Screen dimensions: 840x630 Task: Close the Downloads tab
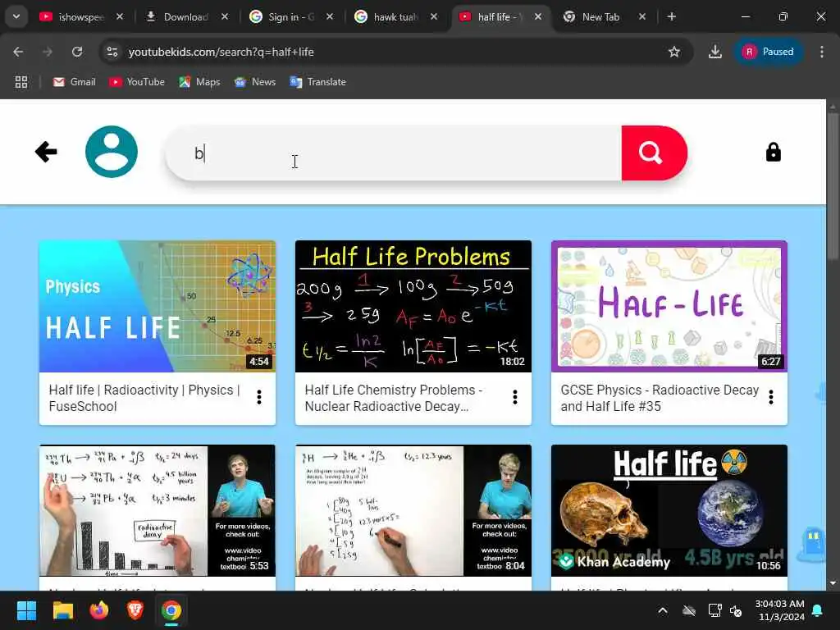click(x=225, y=17)
